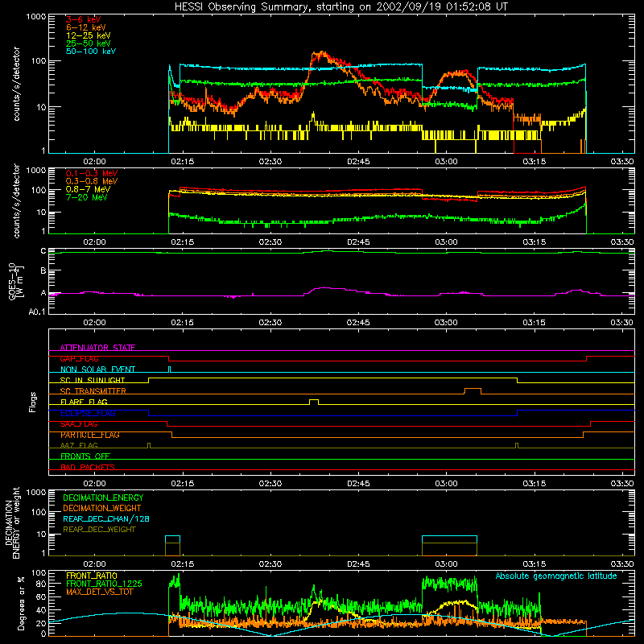This screenshot has width=644, height=644.
Task: Click the FLARE_FLAG pulse on the timeline
Action: (314, 402)
